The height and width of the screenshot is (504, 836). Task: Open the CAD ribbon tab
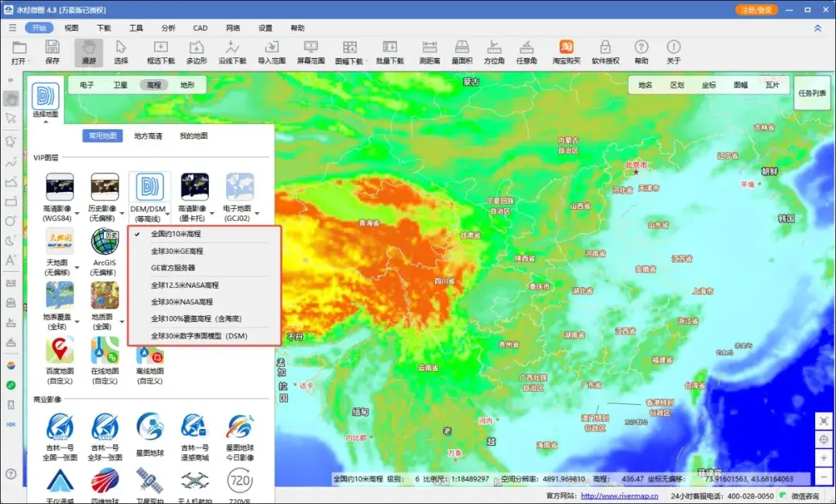[200, 28]
